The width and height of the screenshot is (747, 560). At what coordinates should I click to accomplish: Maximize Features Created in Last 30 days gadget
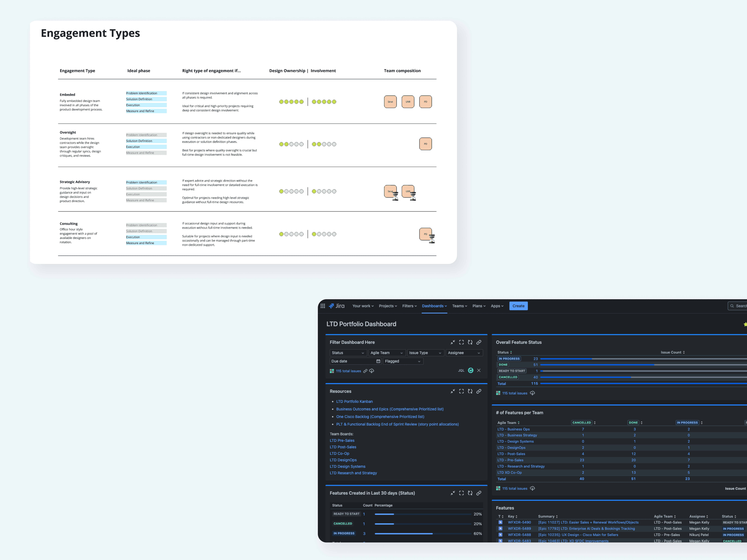tap(461, 493)
